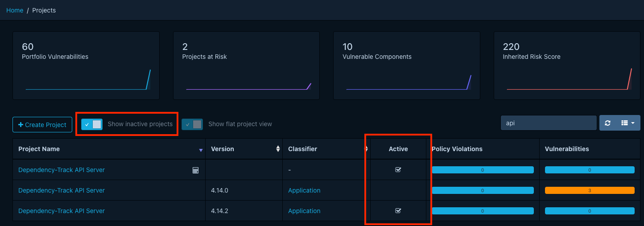
Task: Open the Home breadcrumb link
Action: coord(15,10)
